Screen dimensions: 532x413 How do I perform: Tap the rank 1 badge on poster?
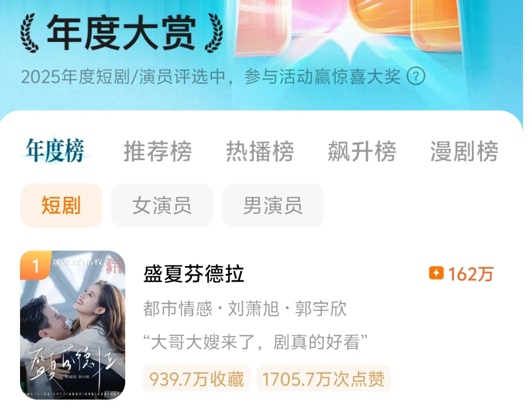point(35,265)
